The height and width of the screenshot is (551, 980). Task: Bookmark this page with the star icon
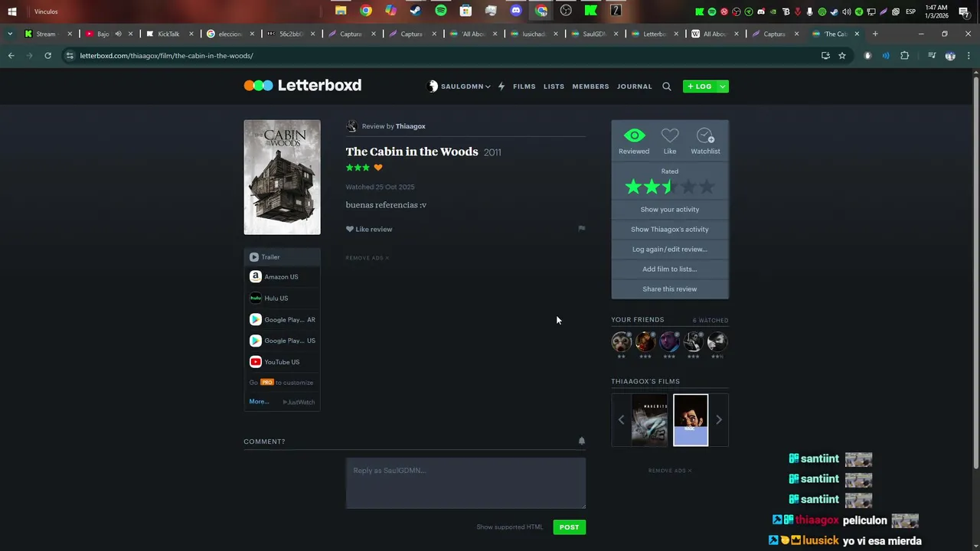click(x=842, y=56)
